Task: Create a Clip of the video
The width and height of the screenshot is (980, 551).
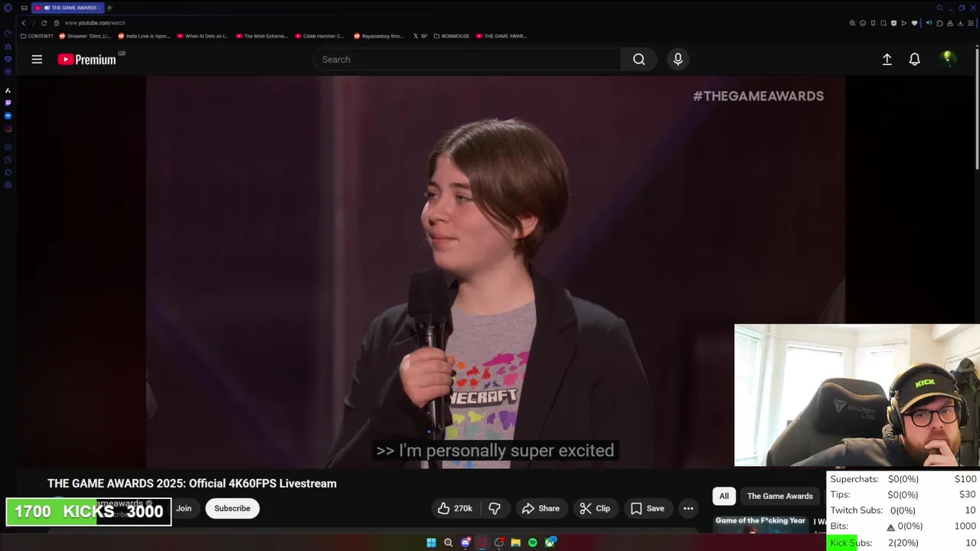Action: tap(595, 508)
